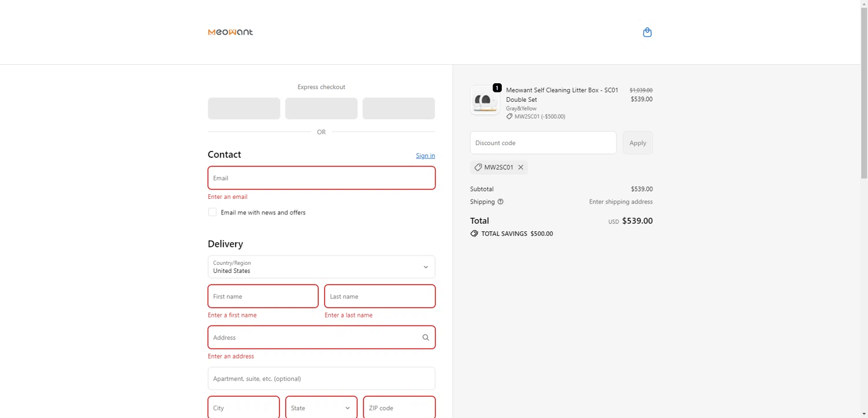
Task: Click the Subtotal label
Action: point(482,189)
